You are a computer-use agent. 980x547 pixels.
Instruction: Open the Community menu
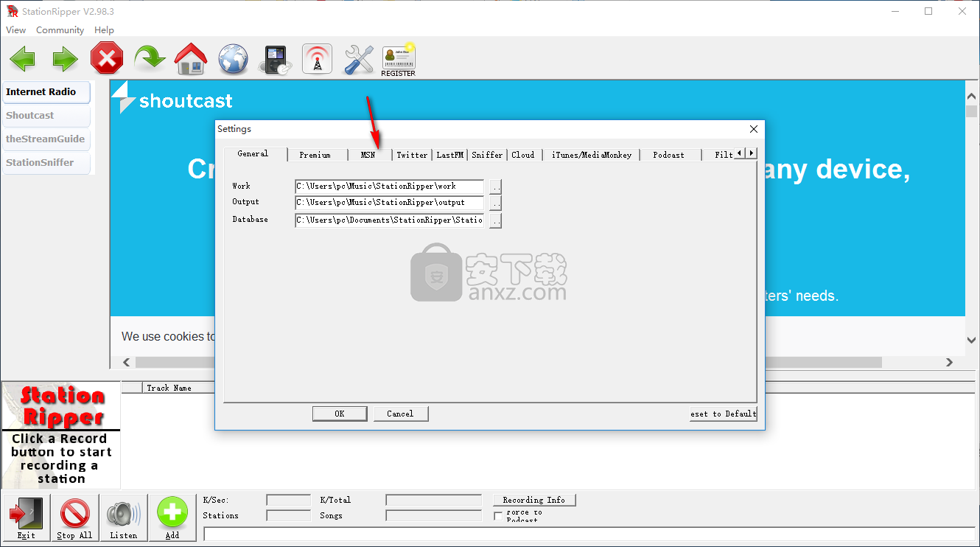pos(60,30)
